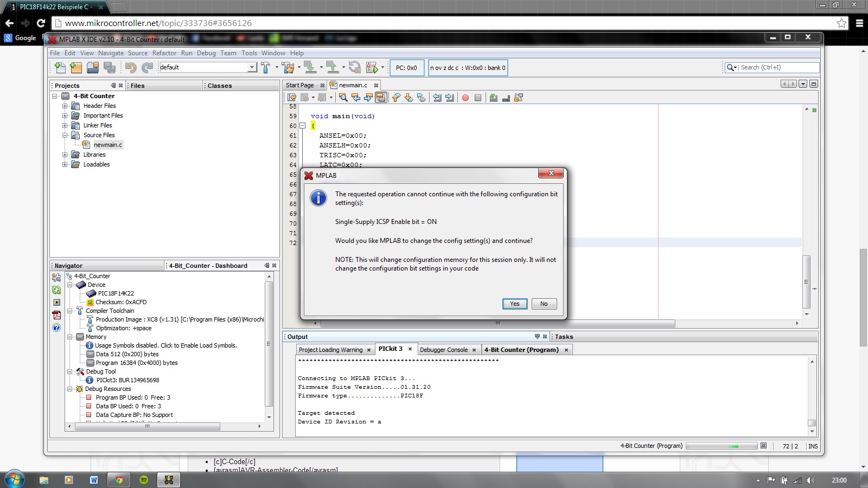Collapse the Source Files folder
The width and height of the screenshot is (868, 488).
[65, 135]
